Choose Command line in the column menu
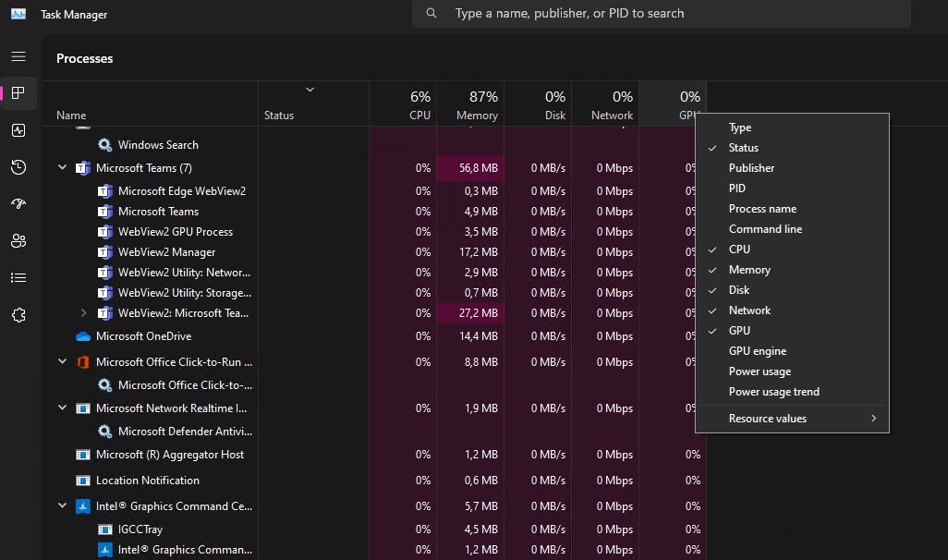Image resolution: width=948 pixels, height=560 pixels. tap(792, 229)
